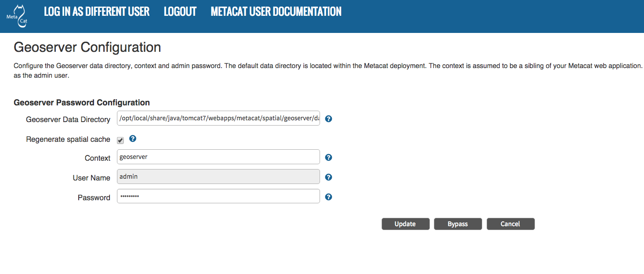Screen dimensions: 644x274
Task: Uncheck the Regenerate spatial cache checkbox
Action: pos(120,141)
